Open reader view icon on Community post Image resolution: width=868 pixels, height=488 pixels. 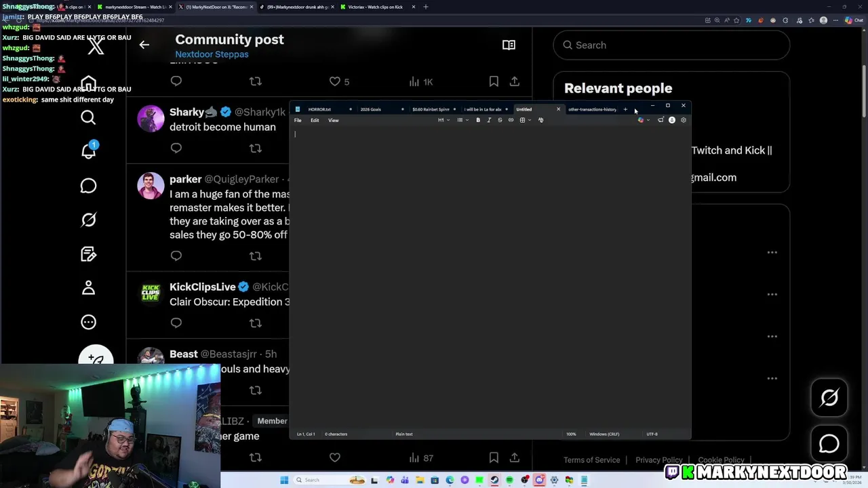509,45
